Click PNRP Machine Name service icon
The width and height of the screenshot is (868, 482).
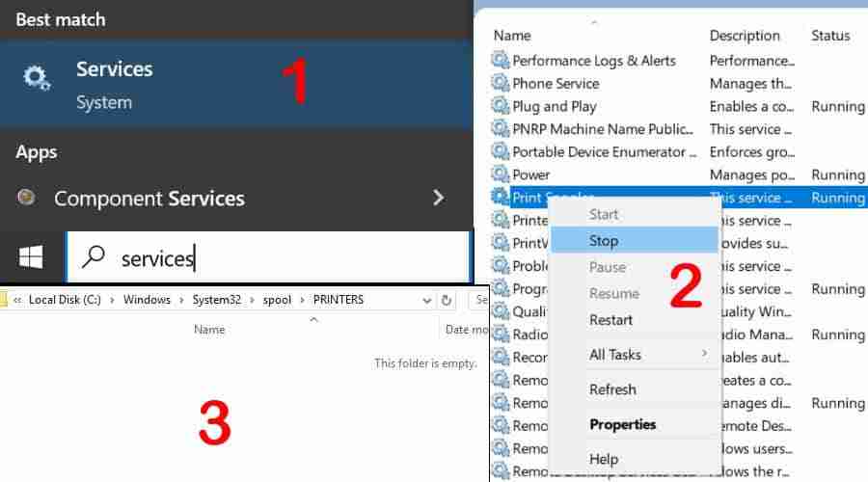click(x=501, y=128)
